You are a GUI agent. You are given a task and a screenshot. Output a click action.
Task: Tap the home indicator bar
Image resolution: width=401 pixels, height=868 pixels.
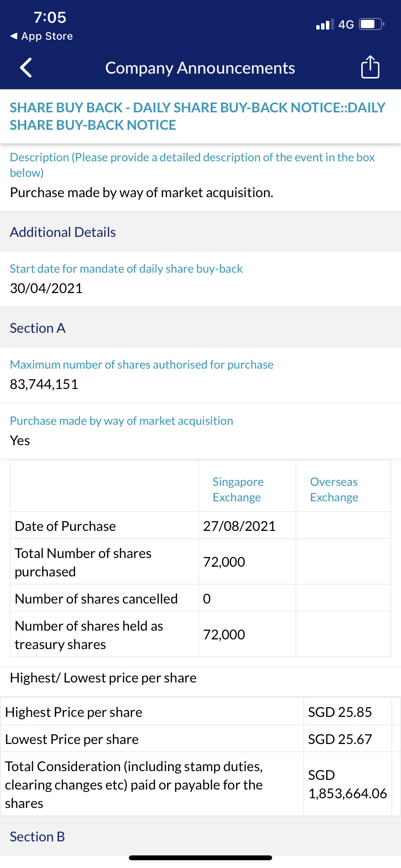pyautogui.click(x=200, y=858)
